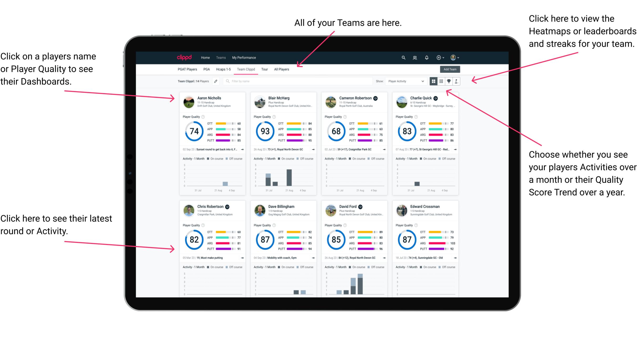Click the notifications bell icon
The width and height of the screenshot is (644, 346).
427,57
